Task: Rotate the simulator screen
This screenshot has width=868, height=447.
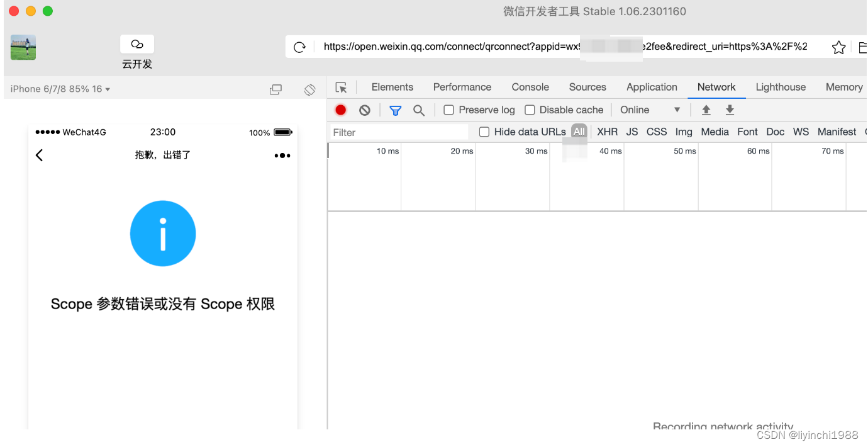Action: 309,89
